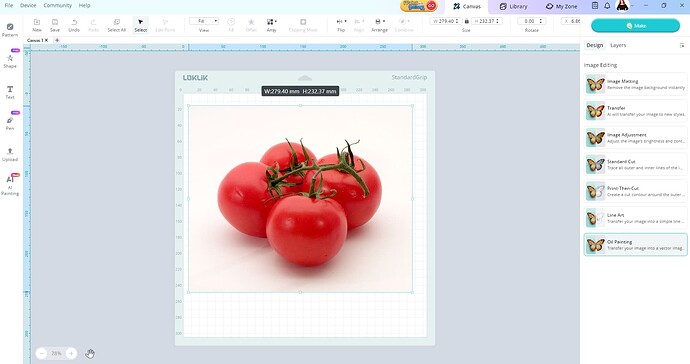
Task: Create a New canvas from the toolbar
Action: tap(37, 25)
